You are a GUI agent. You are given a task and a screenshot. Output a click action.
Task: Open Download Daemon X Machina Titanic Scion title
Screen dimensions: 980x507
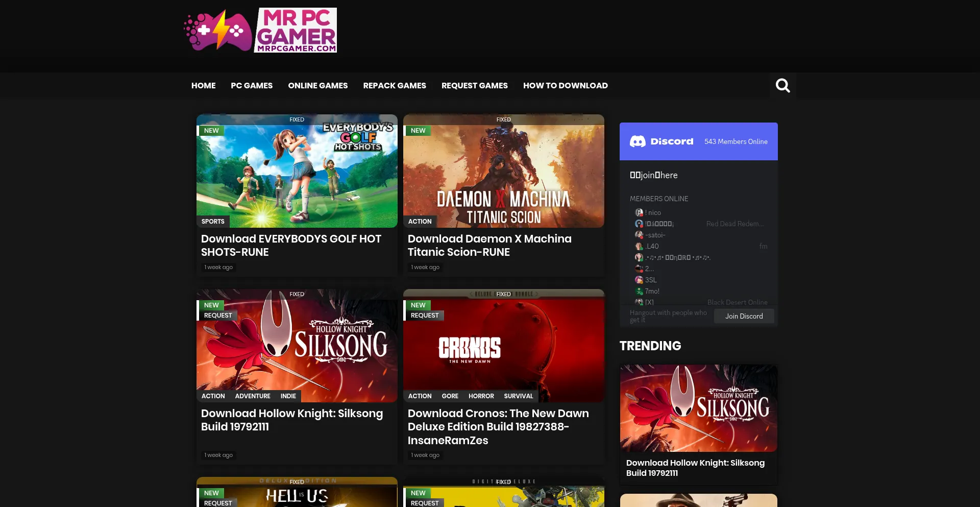pyautogui.click(x=489, y=245)
